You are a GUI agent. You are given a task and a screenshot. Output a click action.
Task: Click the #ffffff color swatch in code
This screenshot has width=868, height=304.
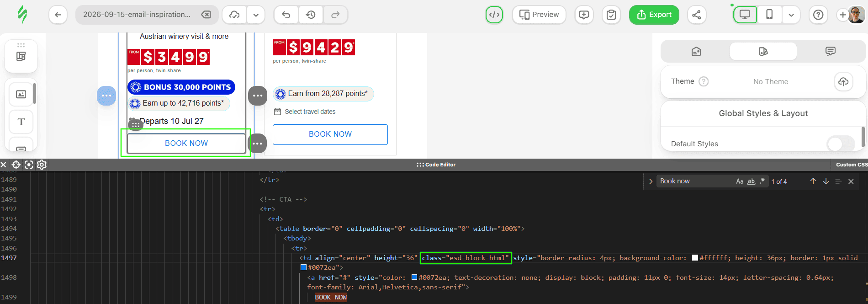pos(695,258)
